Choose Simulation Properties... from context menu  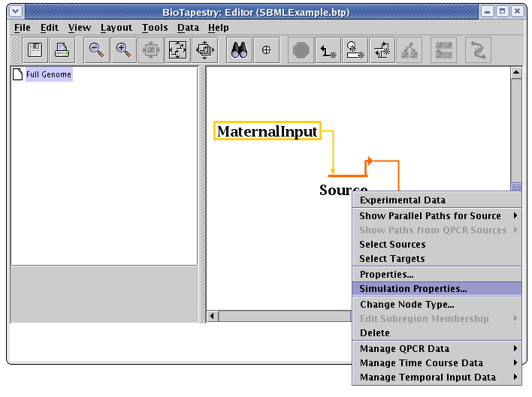click(x=413, y=289)
